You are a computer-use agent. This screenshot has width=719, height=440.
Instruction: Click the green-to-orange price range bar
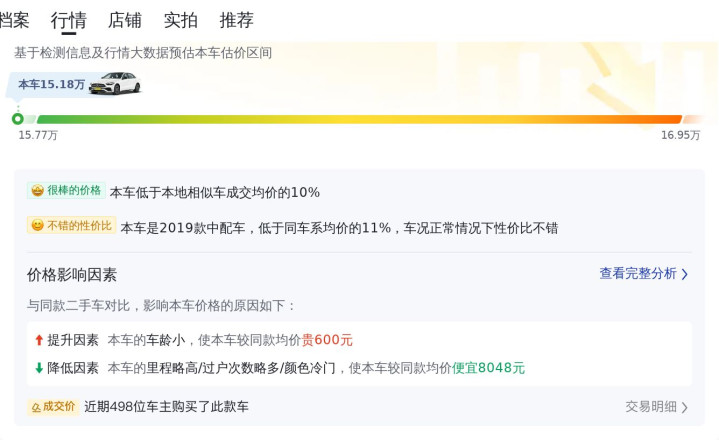[350, 119]
